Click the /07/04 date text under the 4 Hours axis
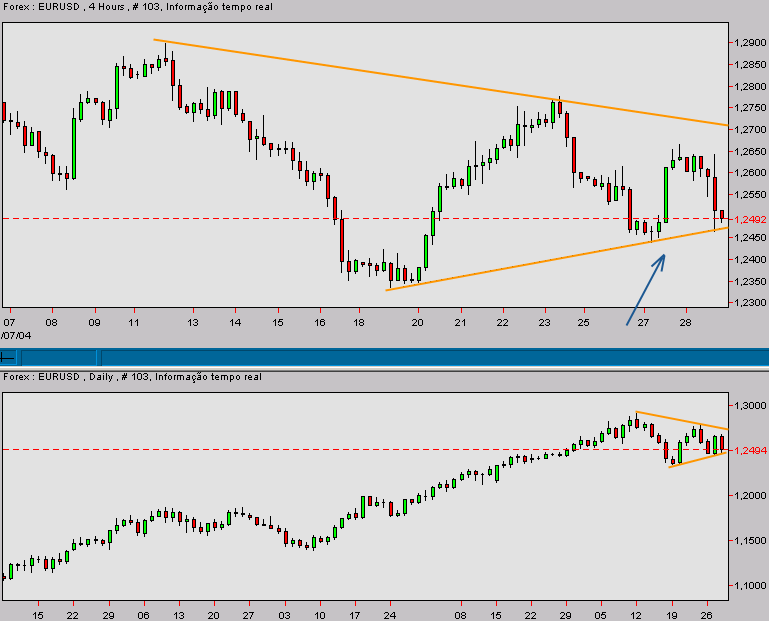 pos(16,336)
